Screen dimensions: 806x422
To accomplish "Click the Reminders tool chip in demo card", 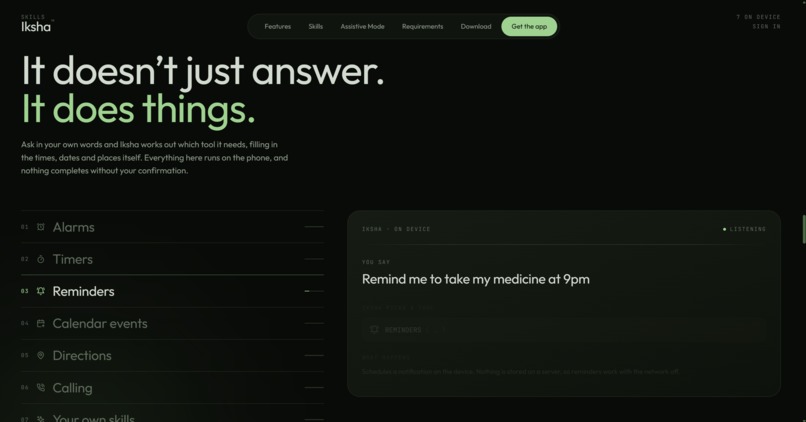I will pyautogui.click(x=563, y=329).
